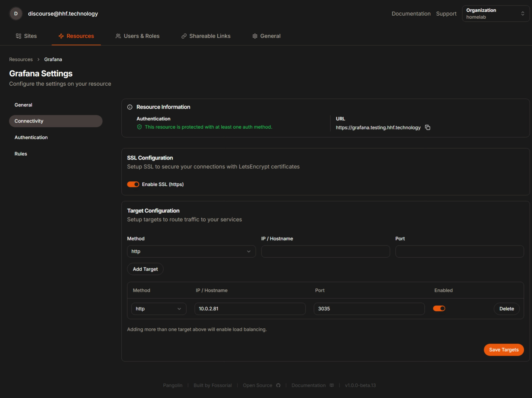This screenshot has height=398, width=532.
Task: Open the Users & Roles tab
Action: point(137,36)
